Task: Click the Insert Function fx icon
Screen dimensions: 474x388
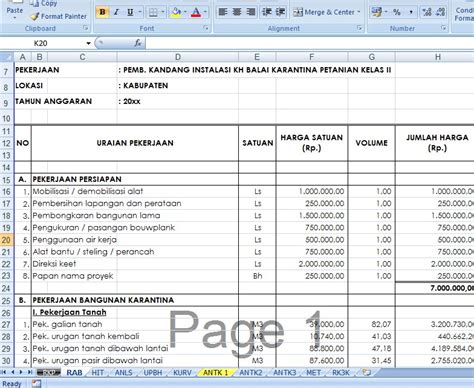Action: (x=138, y=43)
